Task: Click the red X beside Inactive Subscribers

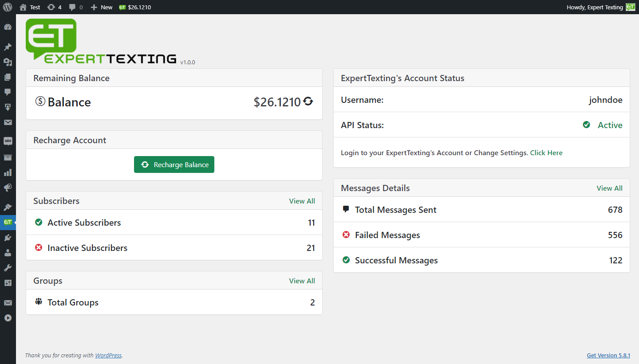Action: pos(39,247)
